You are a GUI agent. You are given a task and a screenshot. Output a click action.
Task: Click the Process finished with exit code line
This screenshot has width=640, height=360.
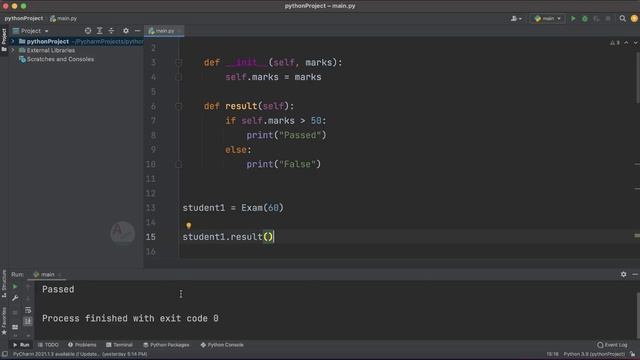pyautogui.click(x=130, y=318)
